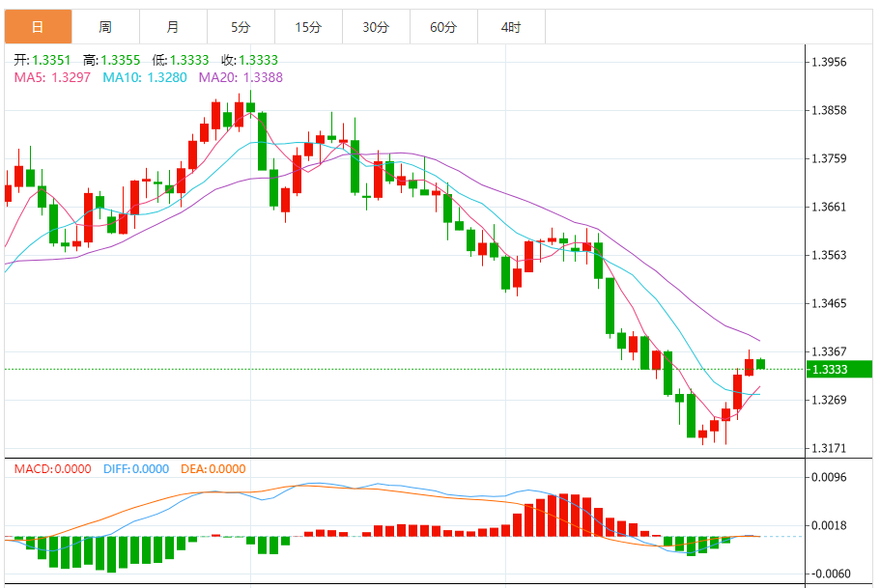The height and width of the screenshot is (588, 880).
Task: Click the 1.3269 price axis label
Action: pyautogui.click(x=829, y=400)
